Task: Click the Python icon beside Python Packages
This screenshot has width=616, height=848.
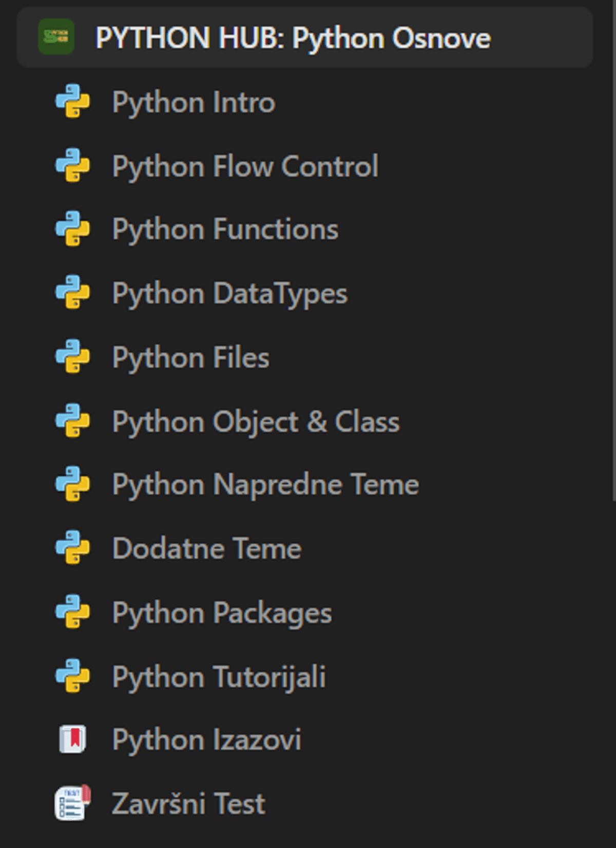Action: point(72,611)
